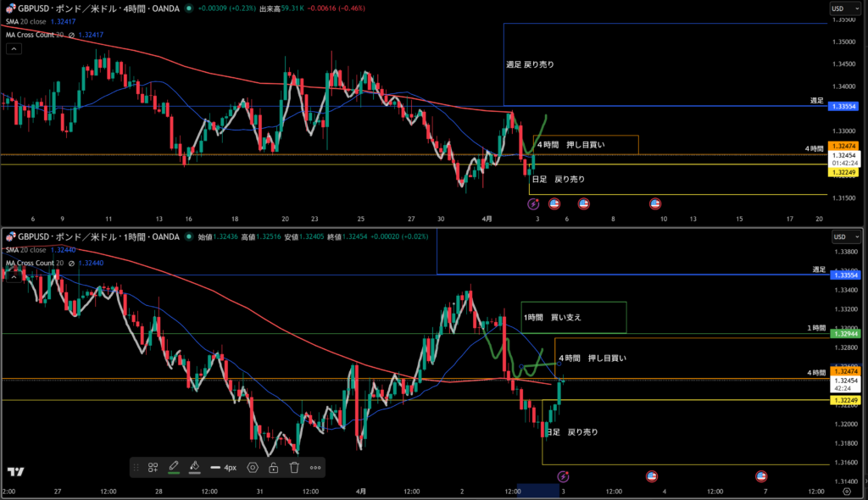The height and width of the screenshot is (500, 868).
Task: Open the purple lightning event marker on 4H chart
Action: (534, 203)
